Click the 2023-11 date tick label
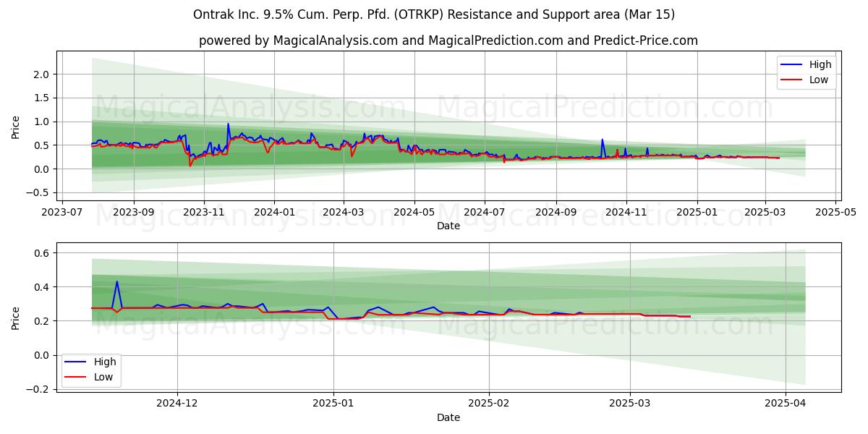 pos(203,213)
